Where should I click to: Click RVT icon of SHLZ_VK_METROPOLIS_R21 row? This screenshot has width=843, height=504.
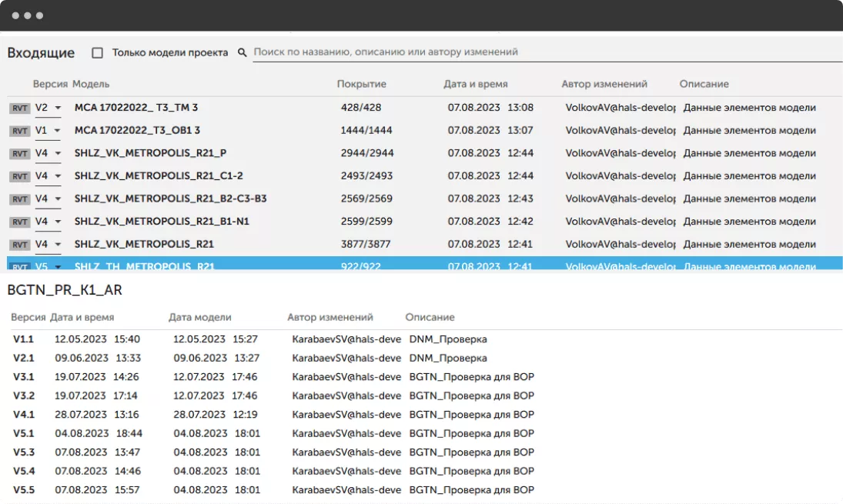click(19, 245)
